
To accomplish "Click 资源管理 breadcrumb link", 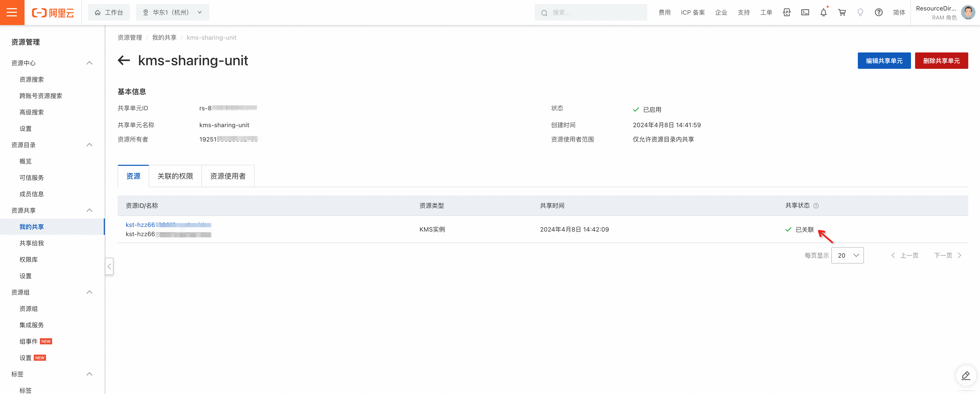I will pyautogui.click(x=130, y=37).
